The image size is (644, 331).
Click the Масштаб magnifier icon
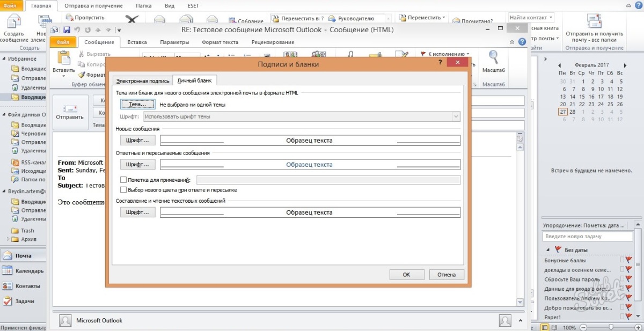[x=493, y=58]
